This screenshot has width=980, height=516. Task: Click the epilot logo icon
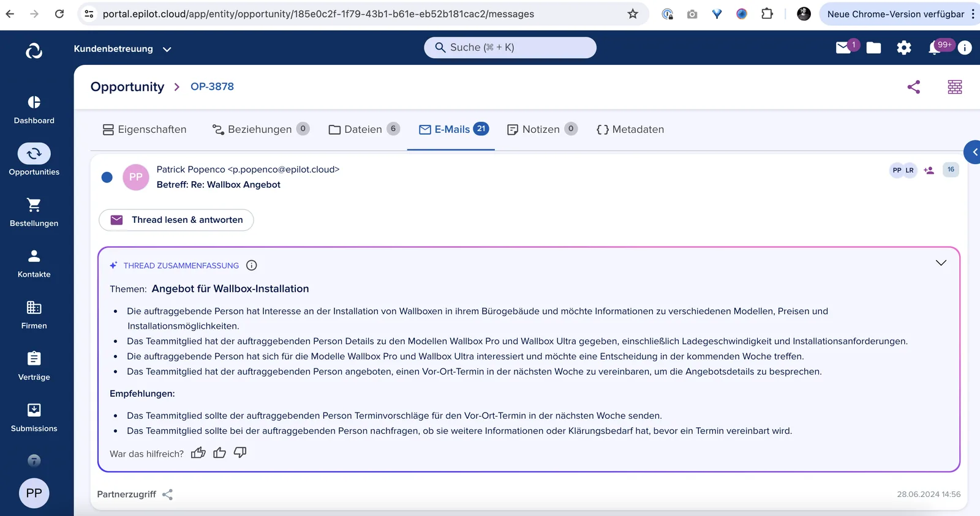click(x=34, y=51)
